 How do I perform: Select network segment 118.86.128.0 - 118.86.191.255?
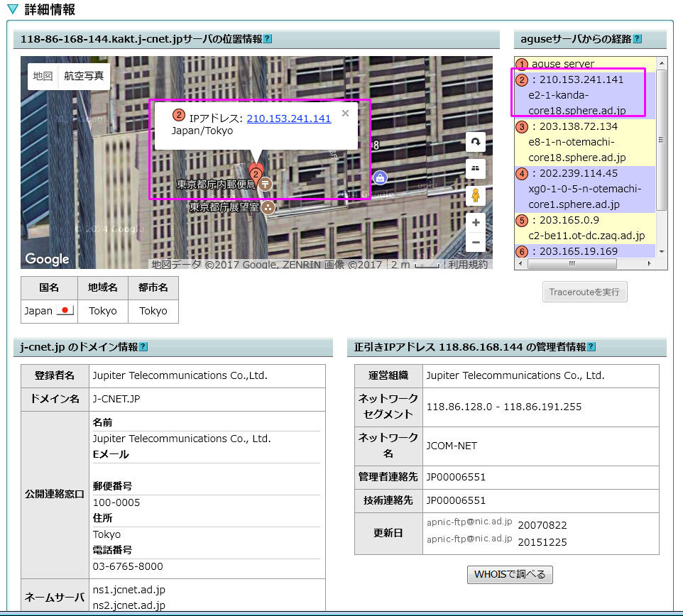pos(504,407)
